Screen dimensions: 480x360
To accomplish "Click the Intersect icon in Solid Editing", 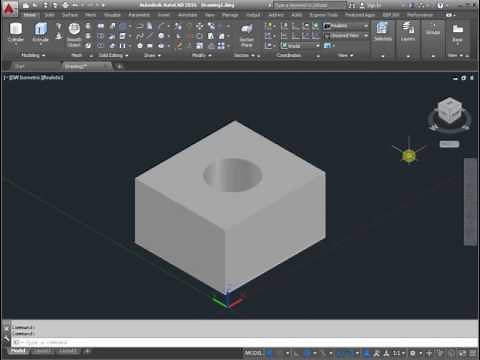I will tap(101, 45).
